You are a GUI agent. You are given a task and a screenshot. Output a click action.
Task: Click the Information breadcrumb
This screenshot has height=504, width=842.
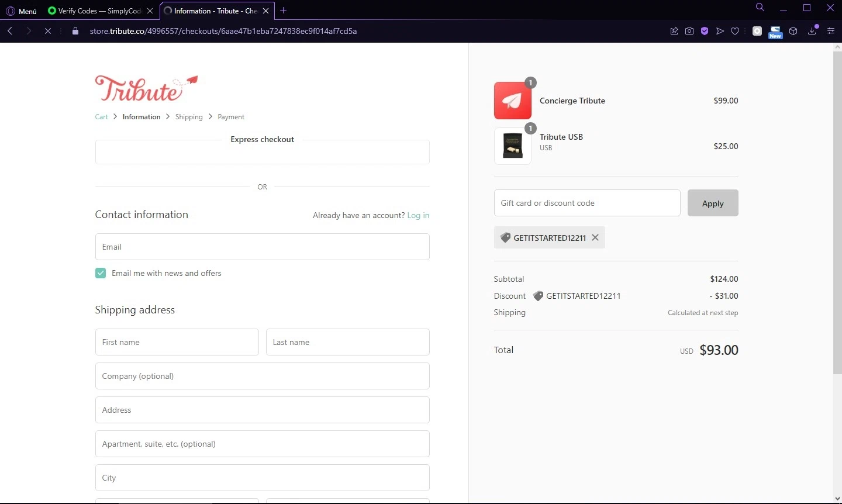142,117
